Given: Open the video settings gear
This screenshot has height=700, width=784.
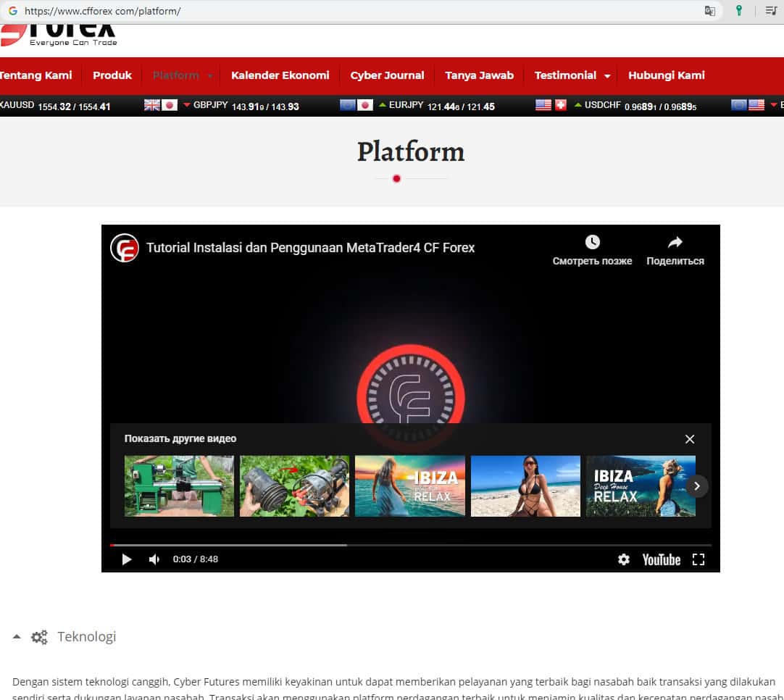Looking at the screenshot, I should 623,559.
